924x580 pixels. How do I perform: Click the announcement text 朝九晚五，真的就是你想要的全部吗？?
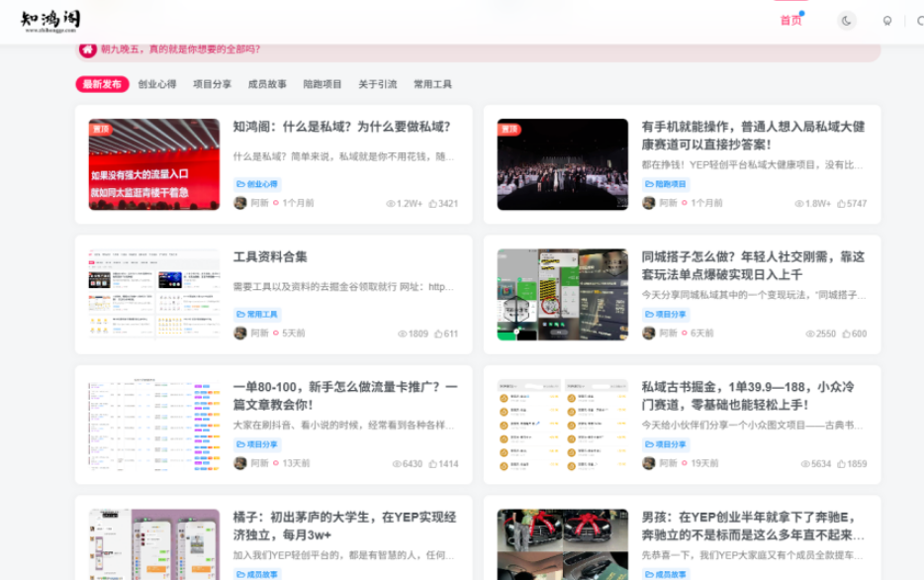pos(180,49)
